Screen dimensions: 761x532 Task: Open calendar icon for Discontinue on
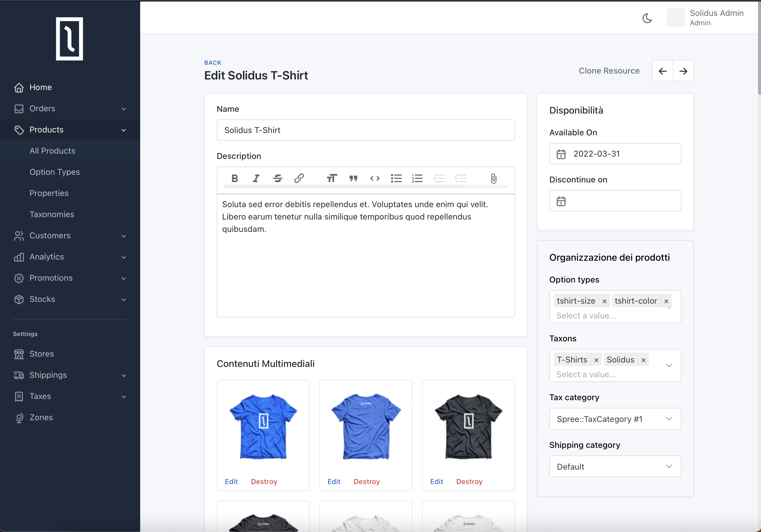[561, 201]
